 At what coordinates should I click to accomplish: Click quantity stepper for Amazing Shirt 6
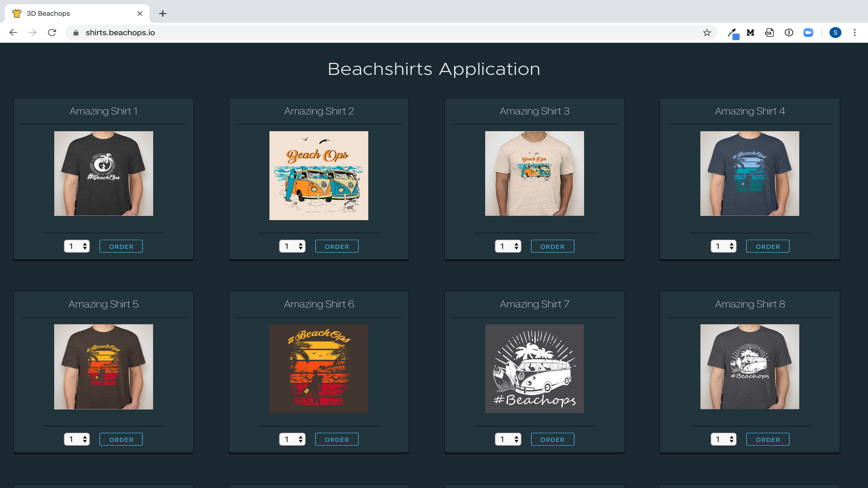click(x=292, y=439)
